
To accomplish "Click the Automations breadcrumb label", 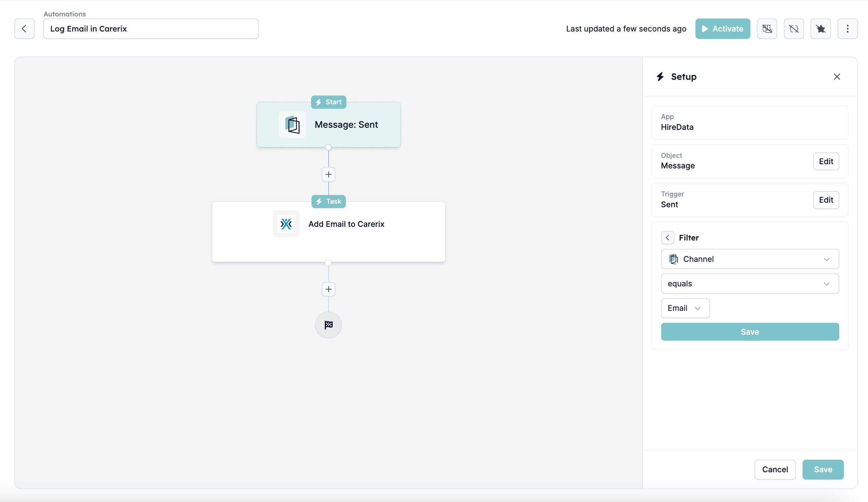I will point(65,14).
